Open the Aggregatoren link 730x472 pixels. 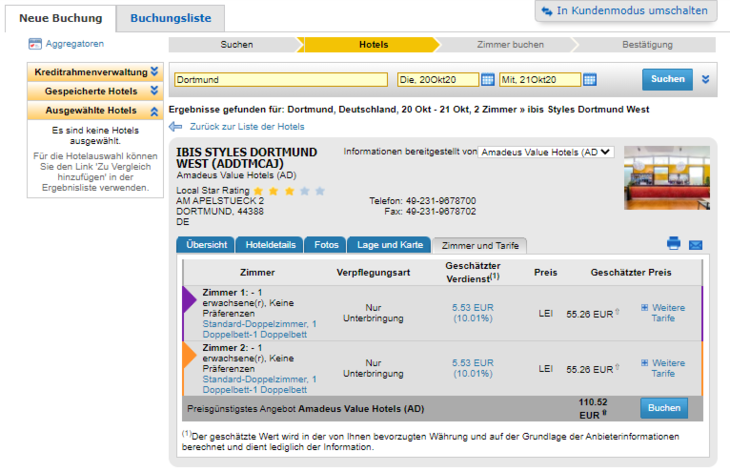(x=74, y=44)
